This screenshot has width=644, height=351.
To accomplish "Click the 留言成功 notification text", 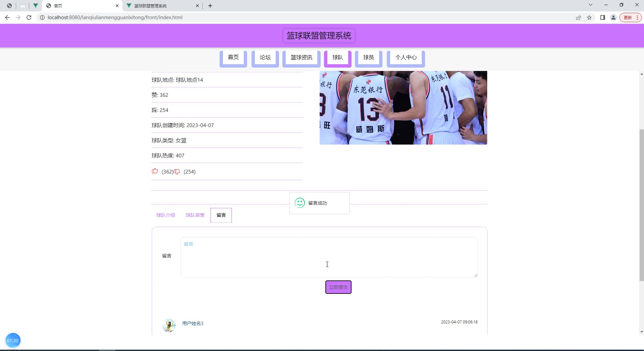I will pyautogui.click(x=318, y=203).
